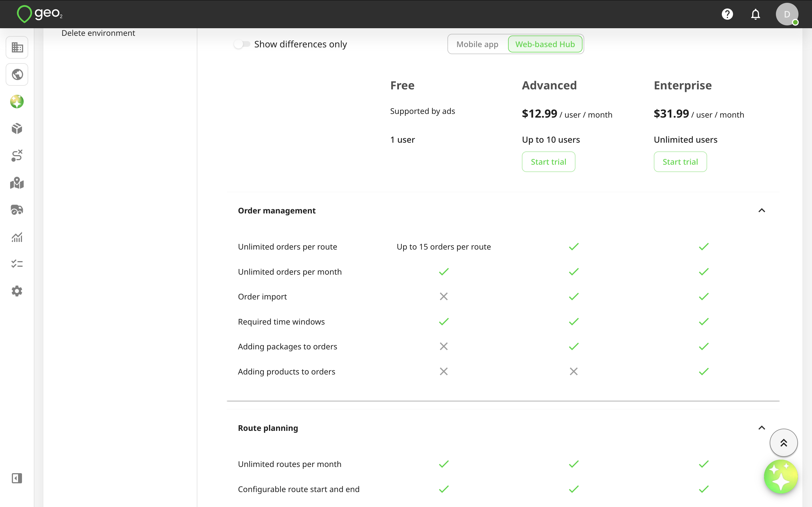Open the help question mark icon
Image resolution: width=812 pixels, height=507 pixels.
pos(727,14)
